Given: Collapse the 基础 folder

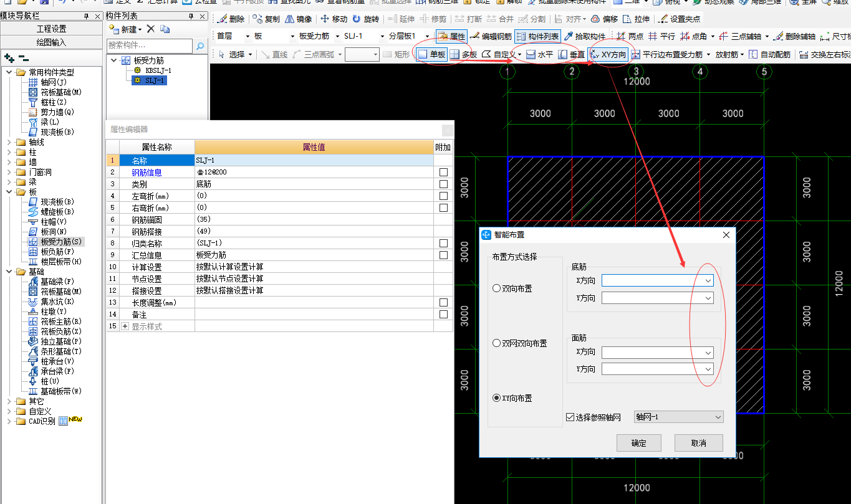Looking at the screenshot, I should [9, 272].
